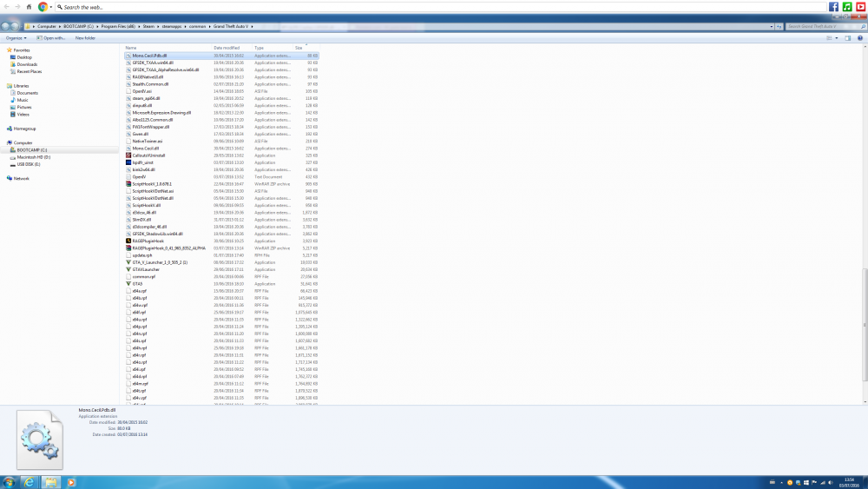The width and height of the screenshot is (868, 489).
Task: Open Windows Media Player from the taskbar
Action: coord(71,482)
